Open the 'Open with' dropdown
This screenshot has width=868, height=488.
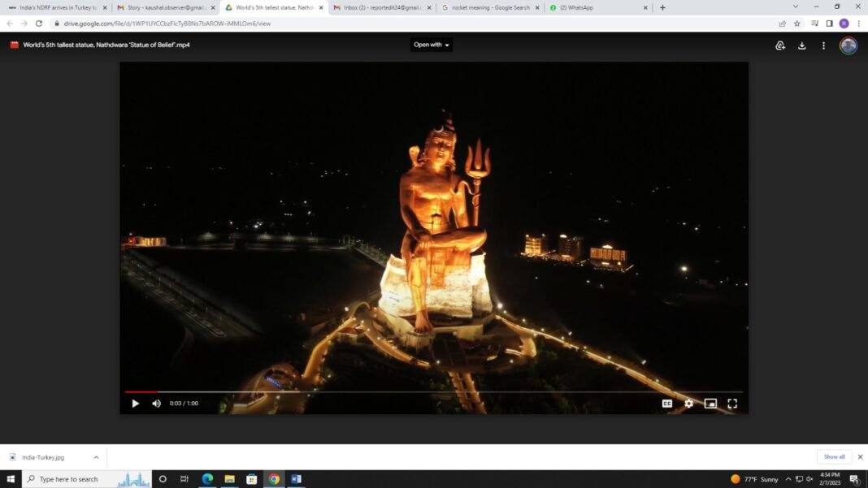430,45
